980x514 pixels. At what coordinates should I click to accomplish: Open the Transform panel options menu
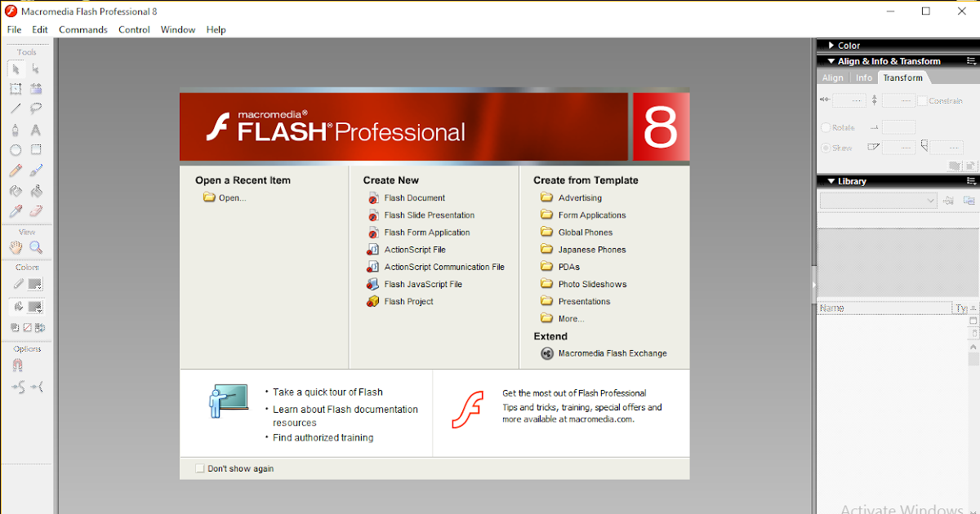click(972, 61)
